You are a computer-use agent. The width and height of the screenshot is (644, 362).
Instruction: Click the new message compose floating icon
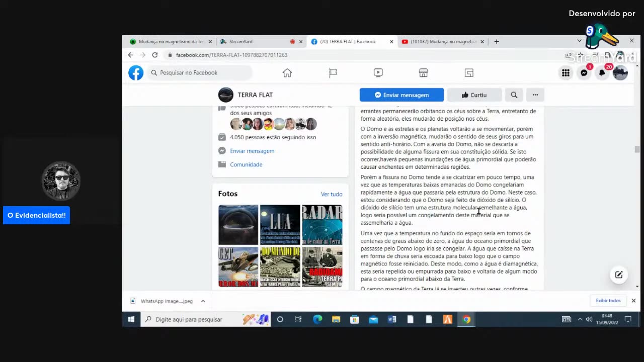pos(619,275)
